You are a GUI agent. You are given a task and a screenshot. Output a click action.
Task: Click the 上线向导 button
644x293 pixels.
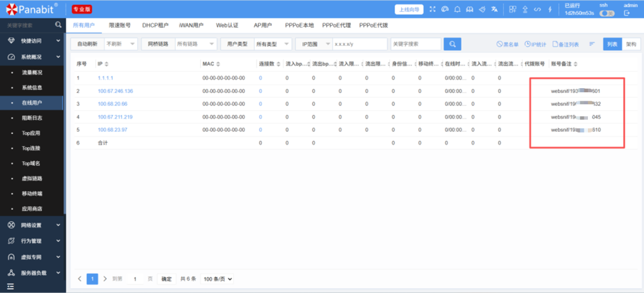[x=409, y=10]
